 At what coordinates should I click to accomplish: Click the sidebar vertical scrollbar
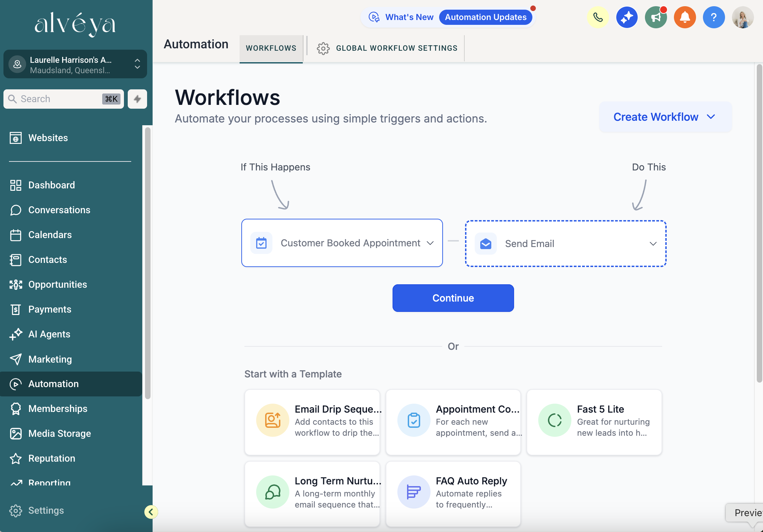point(148,263)
